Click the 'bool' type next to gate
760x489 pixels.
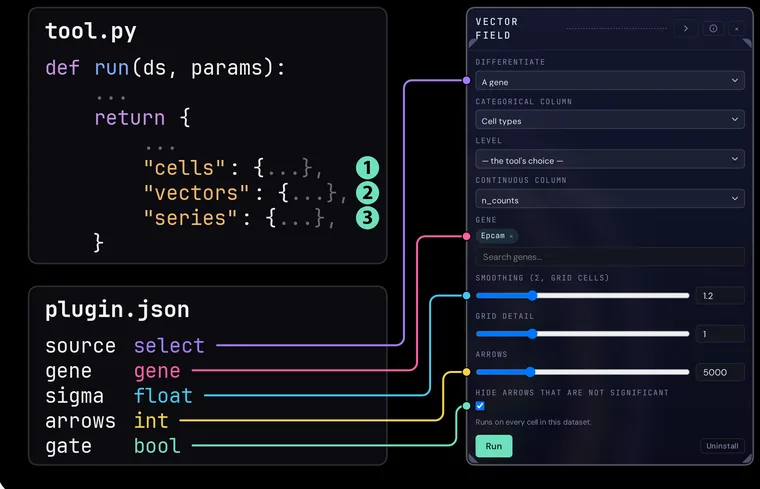click(x=157, y=446)
